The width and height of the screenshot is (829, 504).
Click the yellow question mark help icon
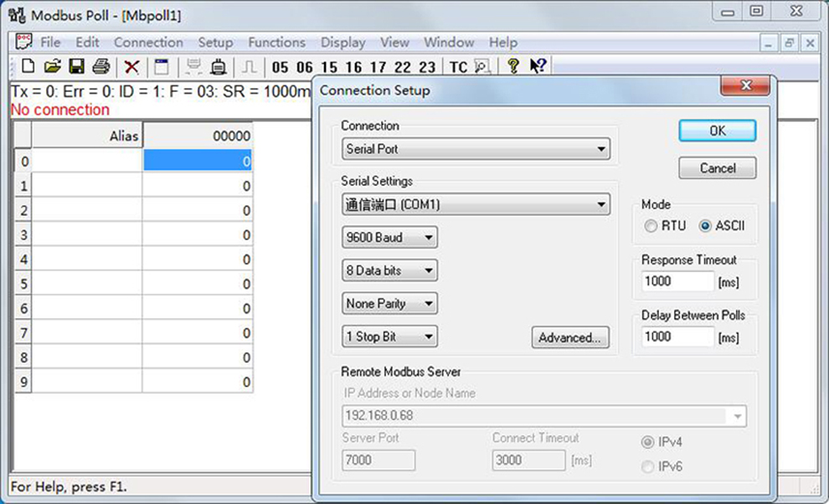tap(512, 67)
